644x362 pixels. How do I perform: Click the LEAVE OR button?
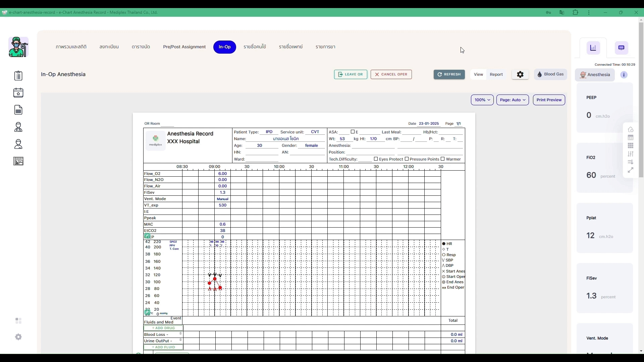pyautogui.click(x=351, y=74)
